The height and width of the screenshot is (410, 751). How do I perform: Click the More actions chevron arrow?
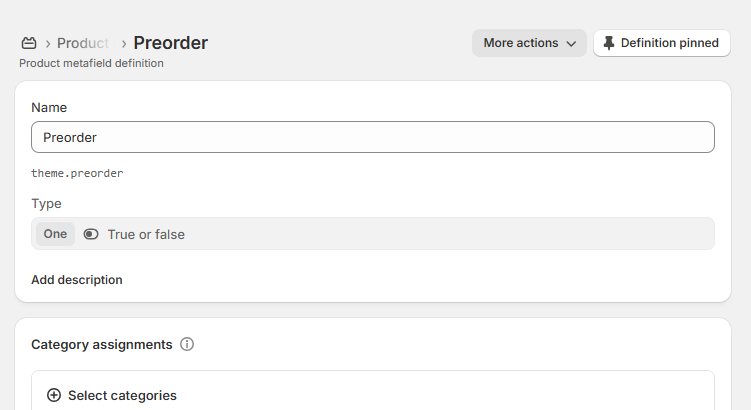(571, 44)
